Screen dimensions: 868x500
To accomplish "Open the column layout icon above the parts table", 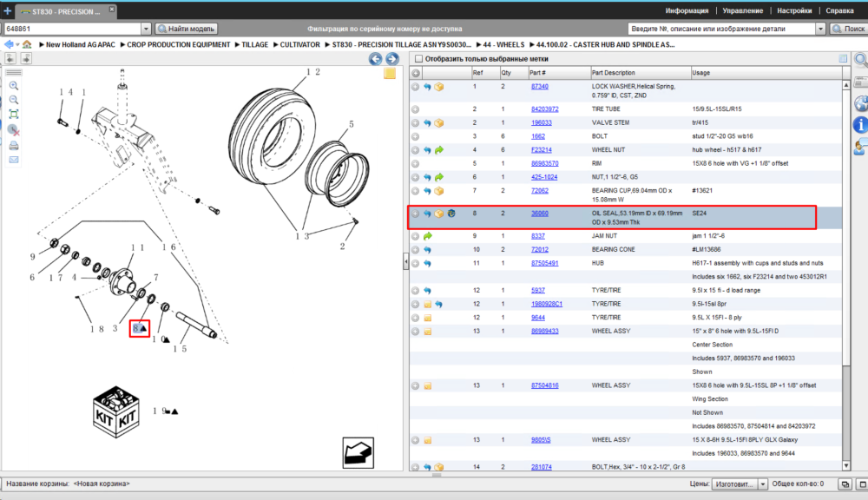I will point(843,59).
